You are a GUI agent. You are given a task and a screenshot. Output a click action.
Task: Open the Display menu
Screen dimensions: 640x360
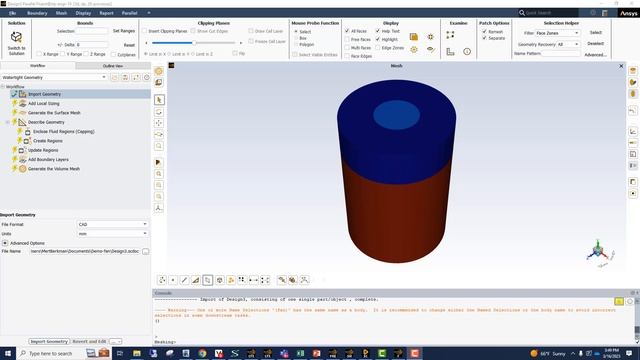(83, 13)
